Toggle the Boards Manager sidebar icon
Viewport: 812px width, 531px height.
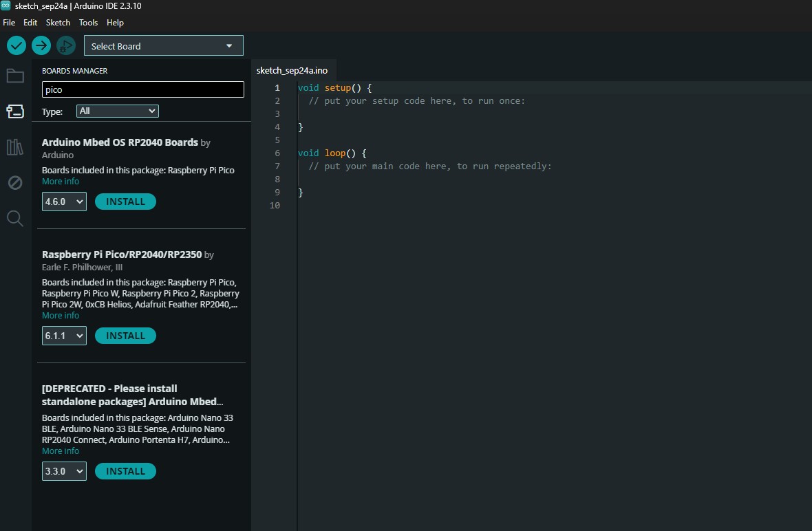[x=15, y=111]
